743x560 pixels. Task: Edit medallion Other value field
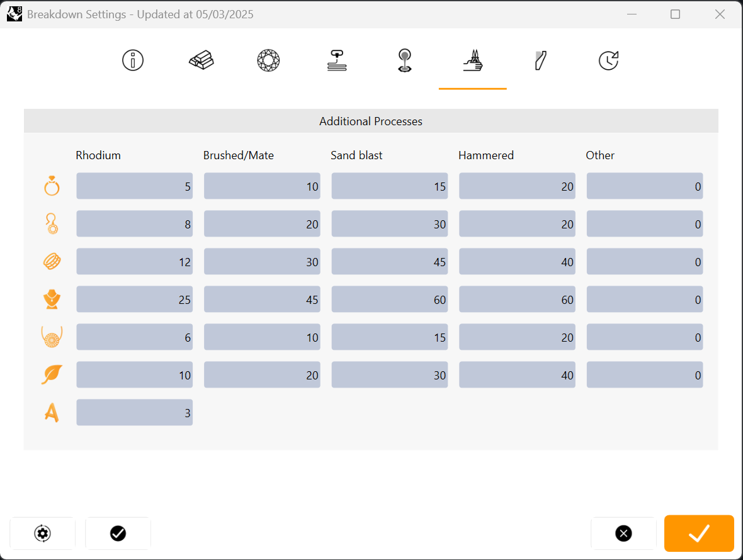coord(644,337)
